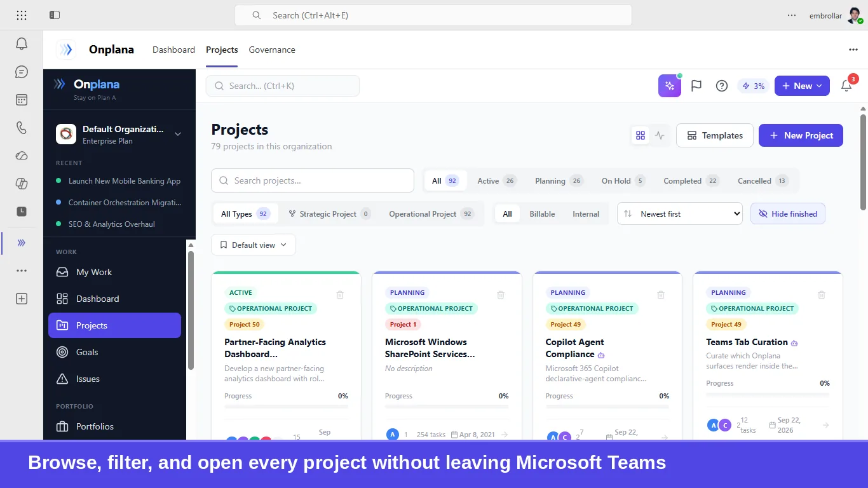This screenshot has height=488, width=868.
Task: Open more apps ellipsis in Teams rail
Action: (22, 271)
